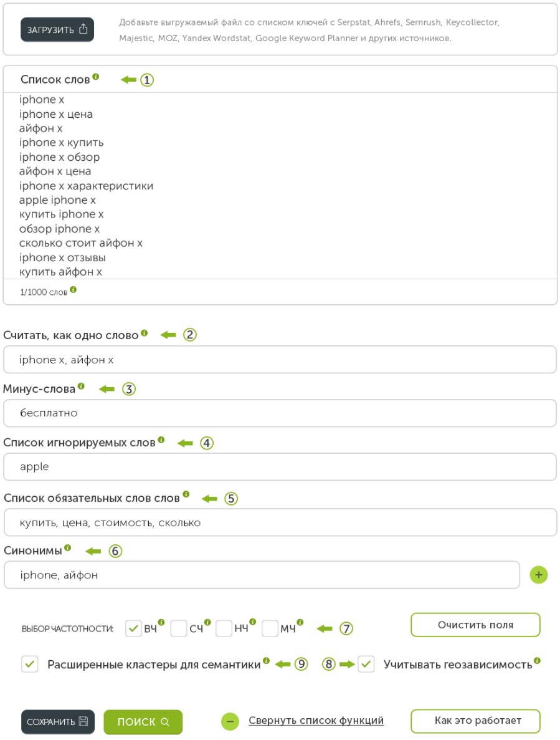Screen dimensions: 560x740
Task: Click the ЗАГРУЗИТЬ upload button
Action: tap(57, 29)
